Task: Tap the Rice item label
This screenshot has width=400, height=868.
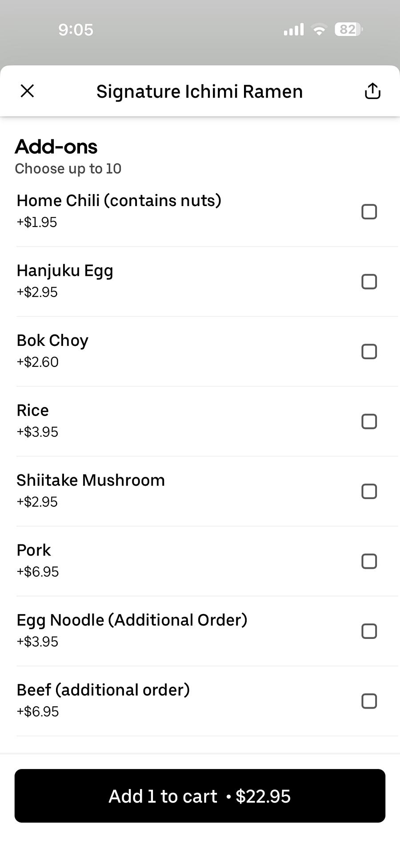Action: (33, 410)
